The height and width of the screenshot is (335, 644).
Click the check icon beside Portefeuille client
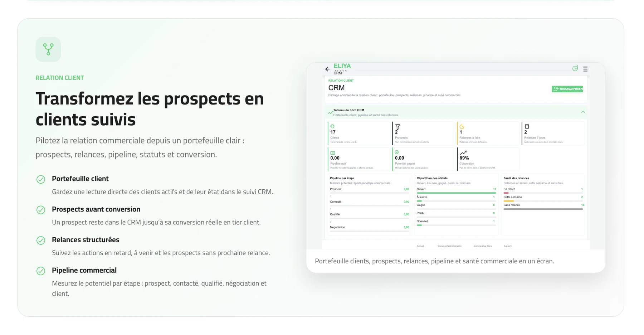click(x=41, y=179)
